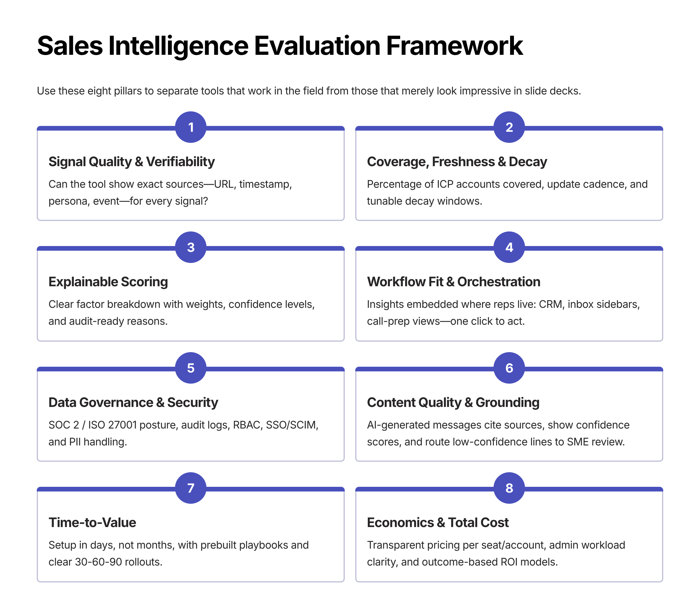Click the Explainable Scoring heading
Viewport: 700px width, 611px height.
pyautogui.click(x=108, y=282)
